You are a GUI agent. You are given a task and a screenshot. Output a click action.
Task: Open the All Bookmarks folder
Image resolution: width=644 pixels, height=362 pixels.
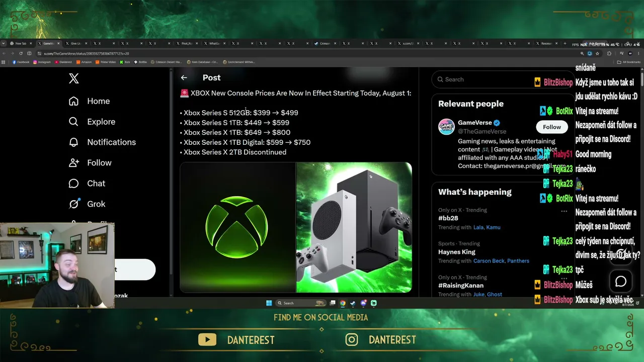click(629, 62)
